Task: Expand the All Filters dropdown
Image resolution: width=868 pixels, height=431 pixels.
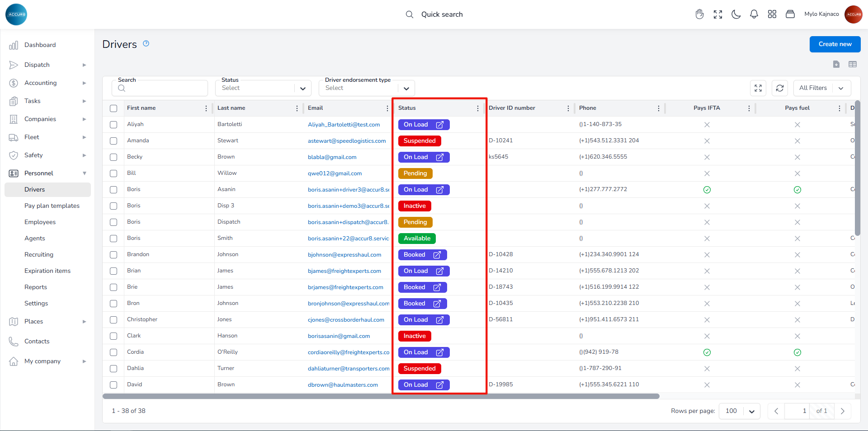Action: [x=821, y=88]
